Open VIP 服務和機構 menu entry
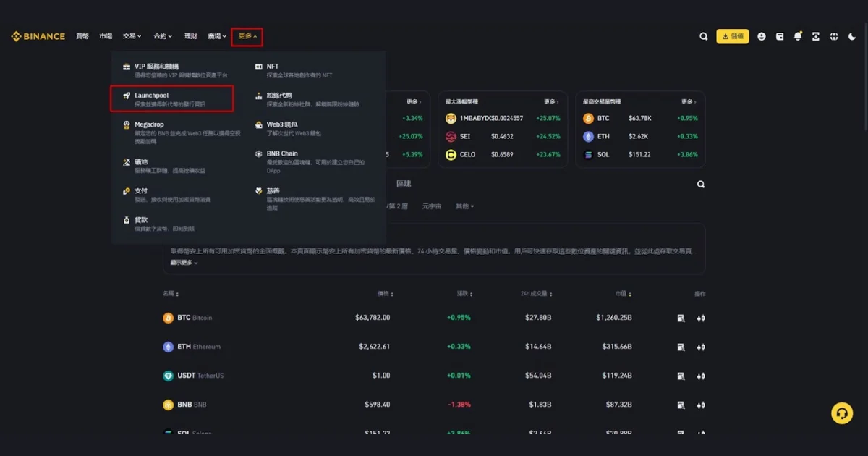The image size is (868, 456). pos(177,70)
